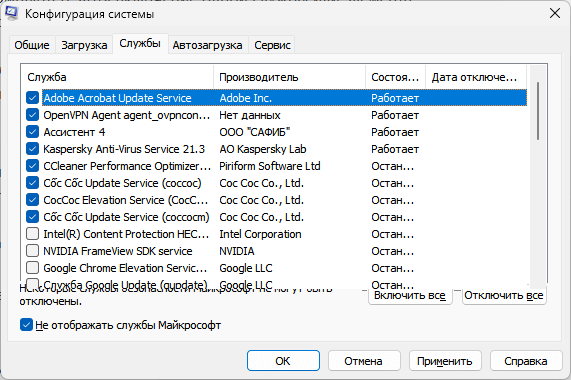The image size is (571, 380).
Task: Uncheck Kaspersky Anti-Virus Service 21.3
Action: click(x=32, y=149)
